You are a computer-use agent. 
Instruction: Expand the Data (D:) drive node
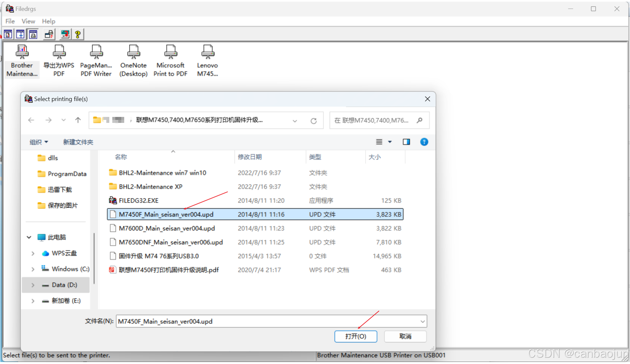(33, 285)
